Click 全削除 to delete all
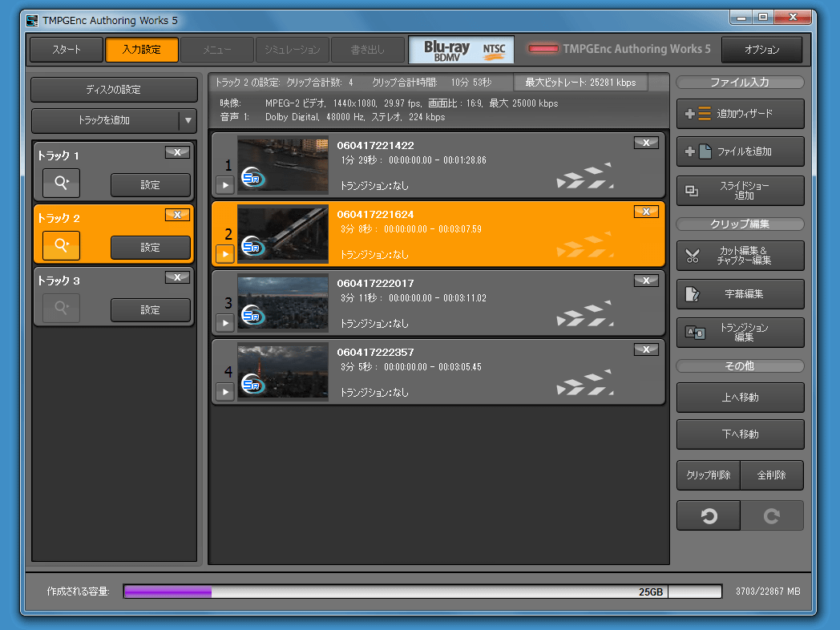 [771, 475]
